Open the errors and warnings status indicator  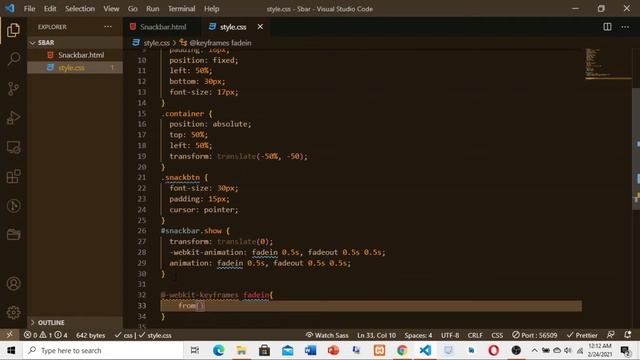[x=45, y=335]
